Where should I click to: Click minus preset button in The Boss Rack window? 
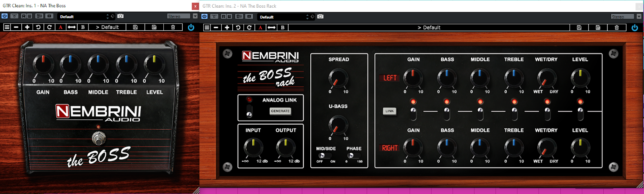(216, 27)
